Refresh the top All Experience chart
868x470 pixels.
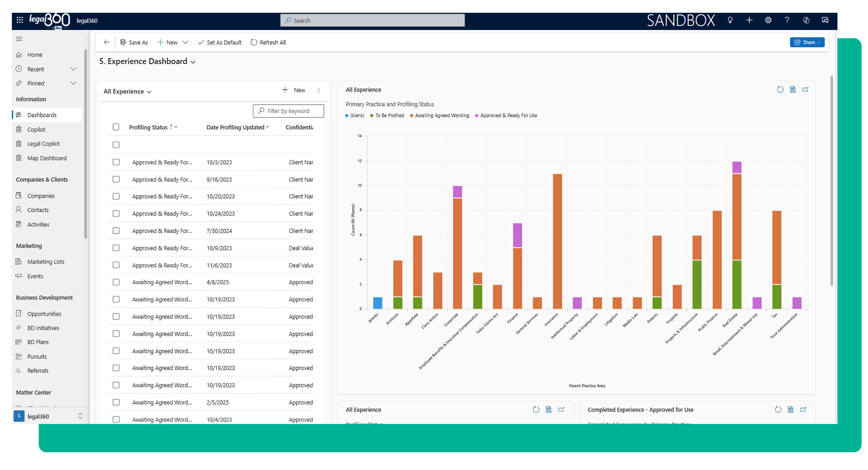[x=780, y=90]
